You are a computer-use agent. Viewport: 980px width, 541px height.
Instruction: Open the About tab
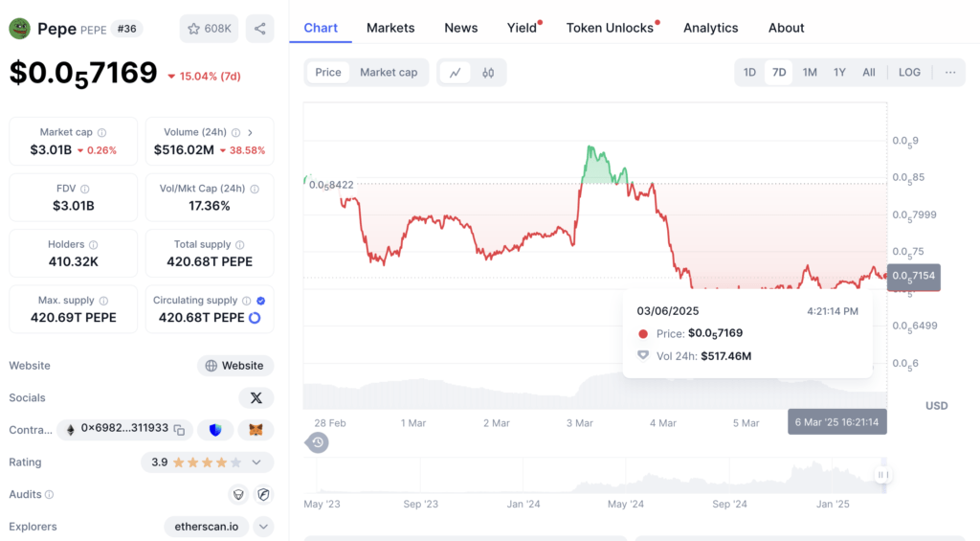(787, 28)
